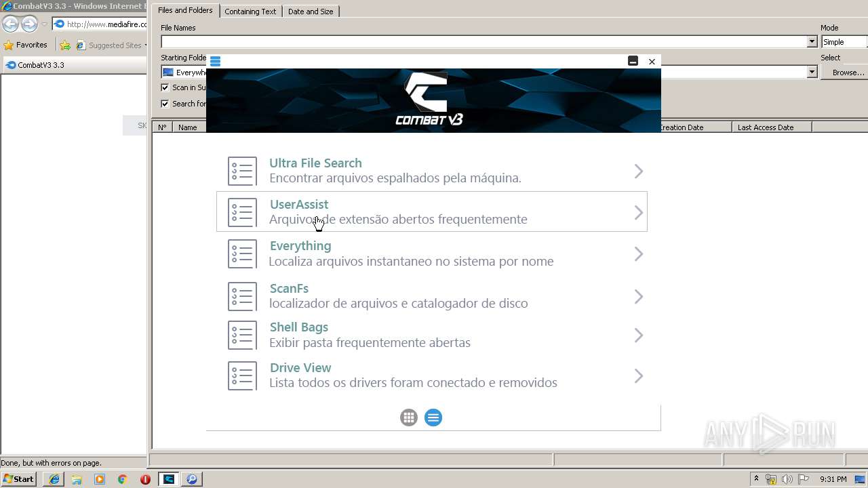
Task: Expand the File Names dropdown arrow
Action: (812, 42)
